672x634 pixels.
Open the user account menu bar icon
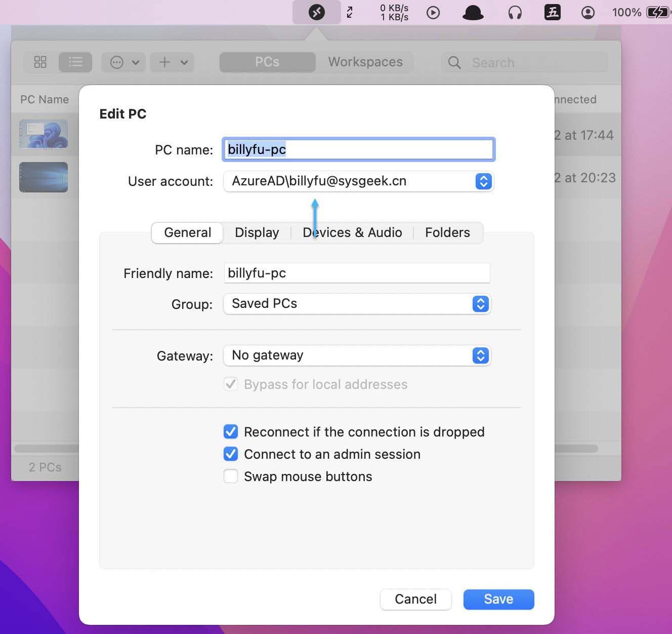pyautogui.click(x=587, y=12)
